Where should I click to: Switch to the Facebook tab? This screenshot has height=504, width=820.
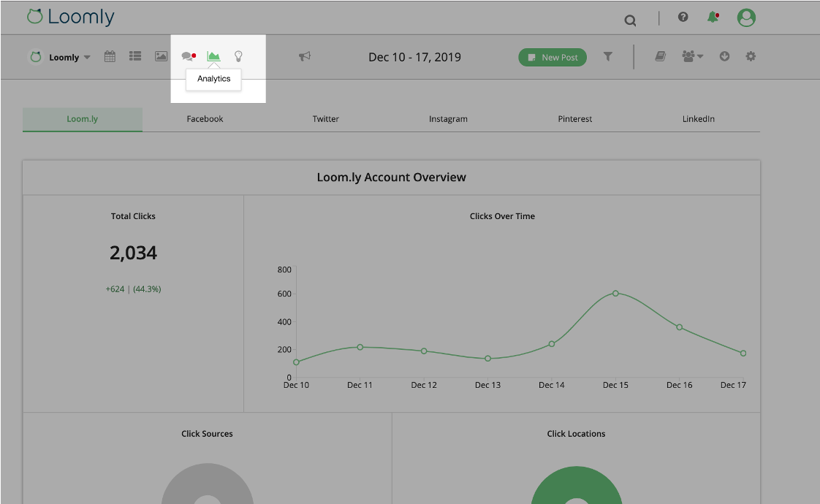click(205, 119)
